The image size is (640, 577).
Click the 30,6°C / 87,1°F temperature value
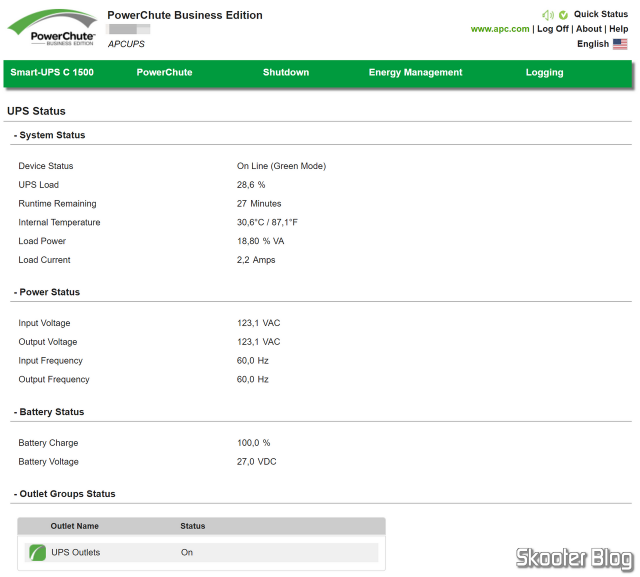(x=267, y=222)
